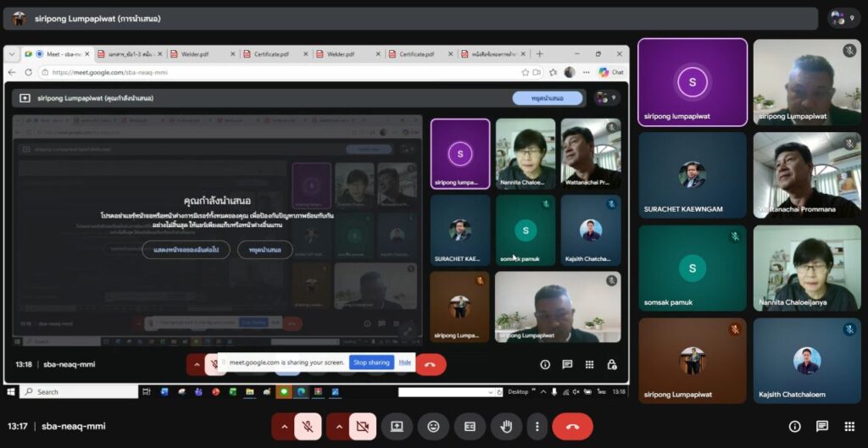Click the Present screen button

[x=397, y=427]
